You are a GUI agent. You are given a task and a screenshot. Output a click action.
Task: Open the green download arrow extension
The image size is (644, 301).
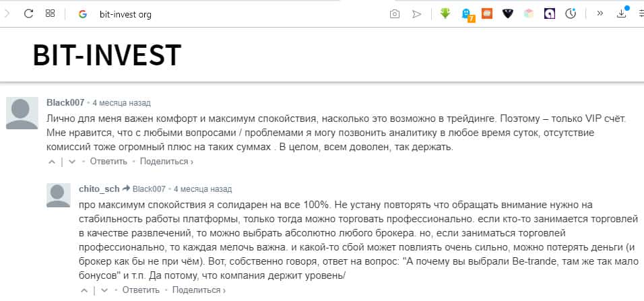[x=445, y=13]
